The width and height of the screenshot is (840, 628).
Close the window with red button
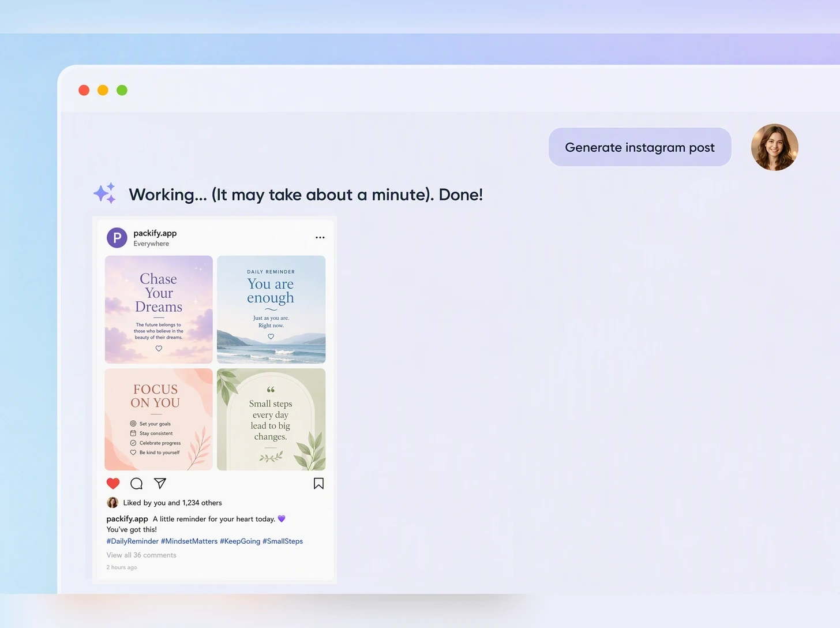[84, 90]
